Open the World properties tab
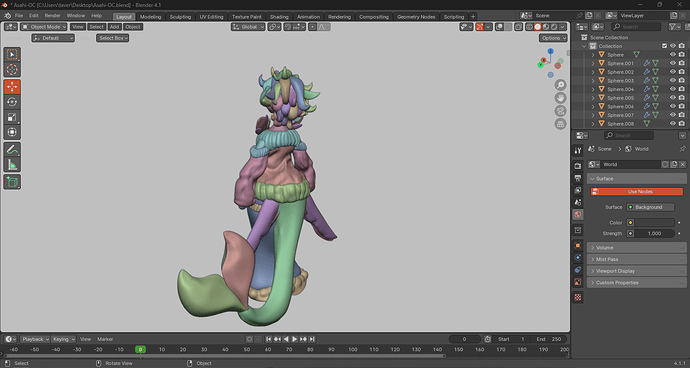Viewport: 690px width, 368px height. 578,214
